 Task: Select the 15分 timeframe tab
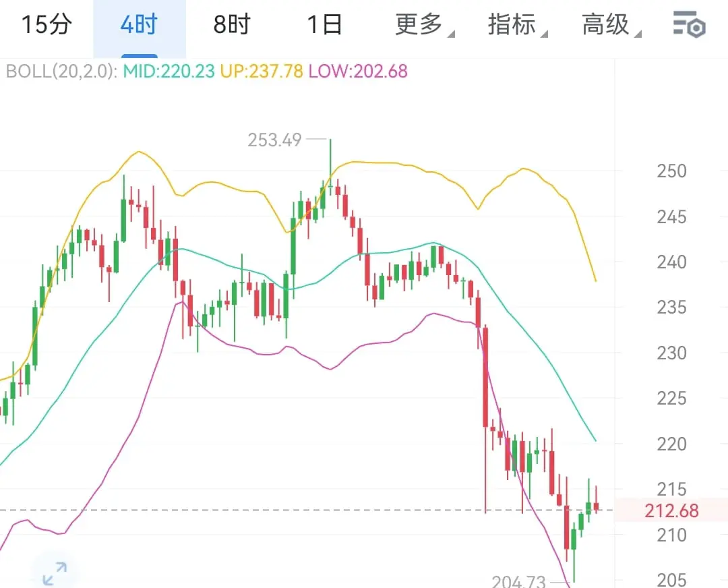tap(47, 25)
